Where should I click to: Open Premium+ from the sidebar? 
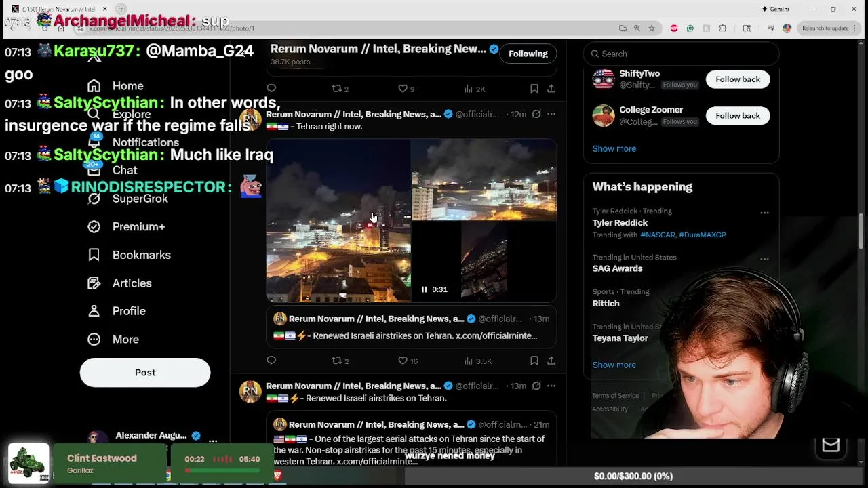tap(126, 226)
